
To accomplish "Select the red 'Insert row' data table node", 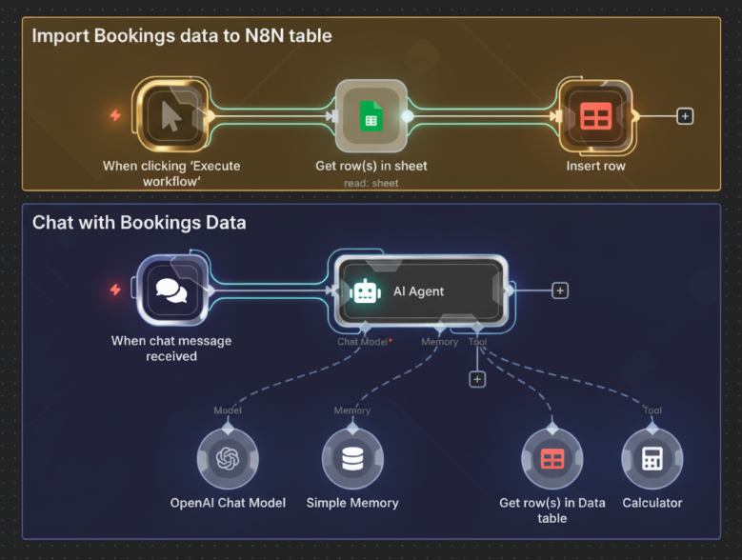I will [x=596, y=116].
